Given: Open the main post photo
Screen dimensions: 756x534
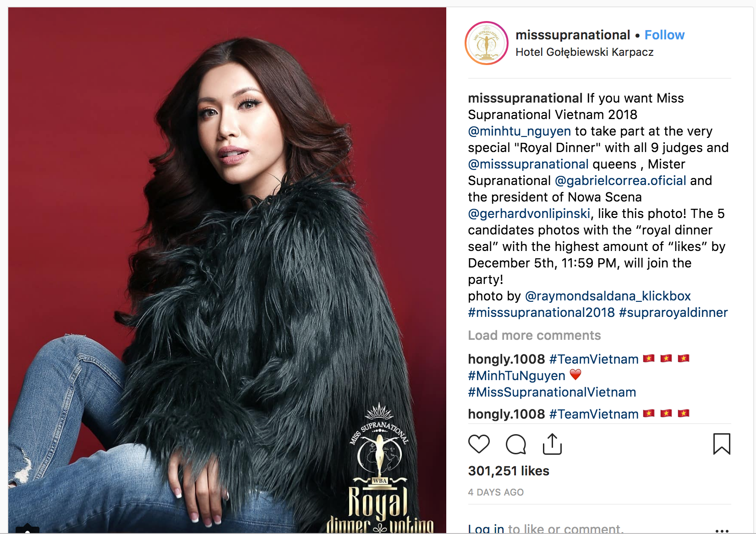Looking at the screenshot, I should 227,270.
